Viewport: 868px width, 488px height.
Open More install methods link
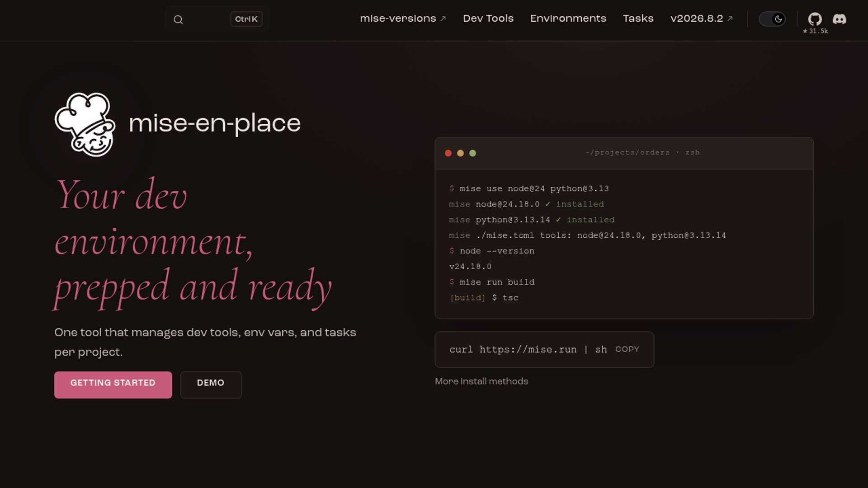click(481, 381)
